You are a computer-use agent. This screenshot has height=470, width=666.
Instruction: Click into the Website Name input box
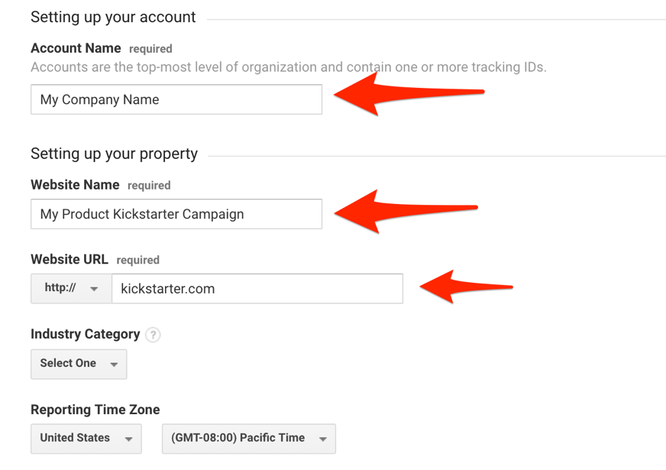pyautogui.click(x=176, y=214)
